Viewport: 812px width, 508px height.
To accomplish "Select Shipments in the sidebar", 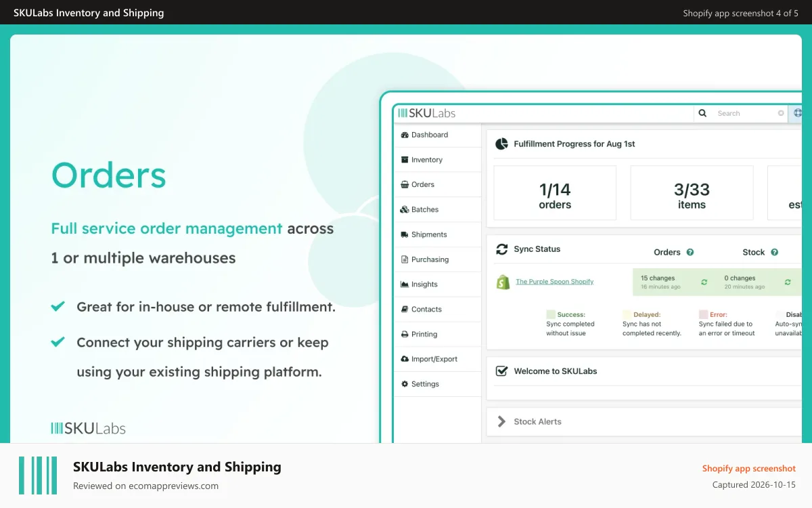I will [438, 234].
